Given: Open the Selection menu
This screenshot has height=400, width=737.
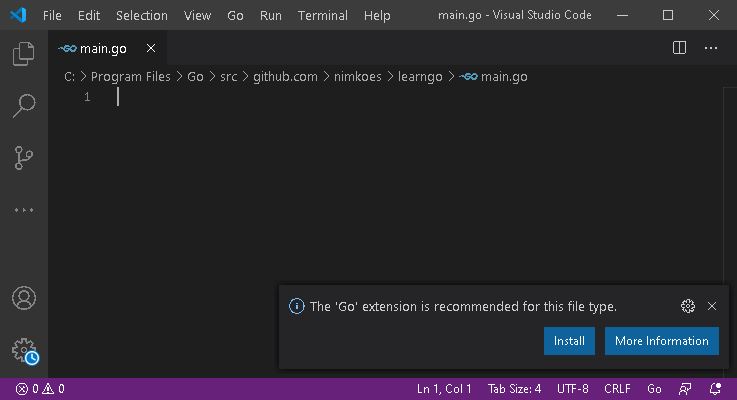Looking at the screenshot, I should click(141, 16).
